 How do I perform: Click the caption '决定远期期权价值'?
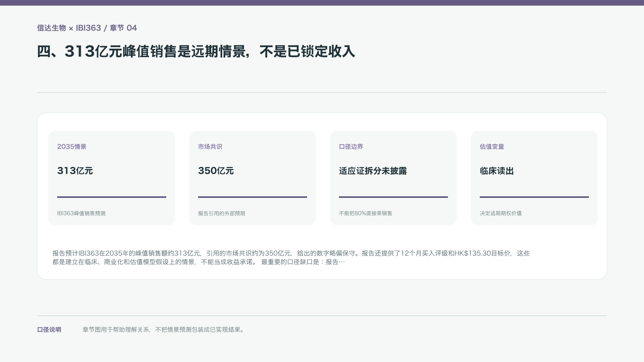click(x=501, y=213)
